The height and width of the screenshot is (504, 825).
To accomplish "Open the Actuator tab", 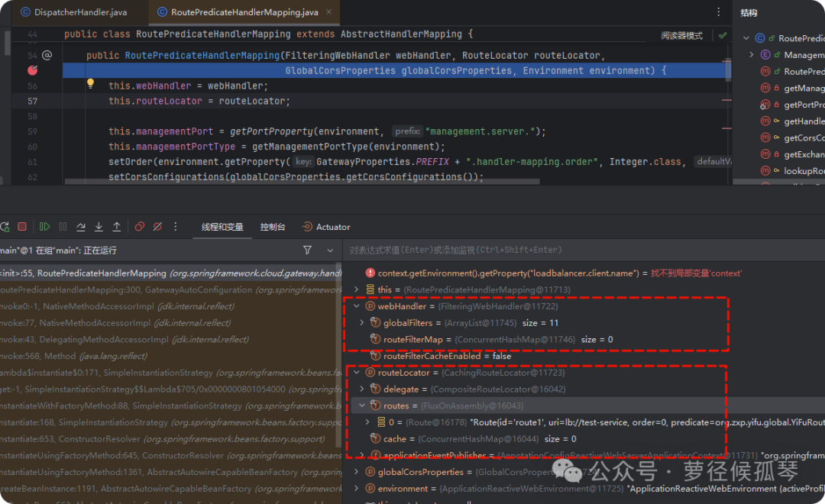I will click(326, 227).
